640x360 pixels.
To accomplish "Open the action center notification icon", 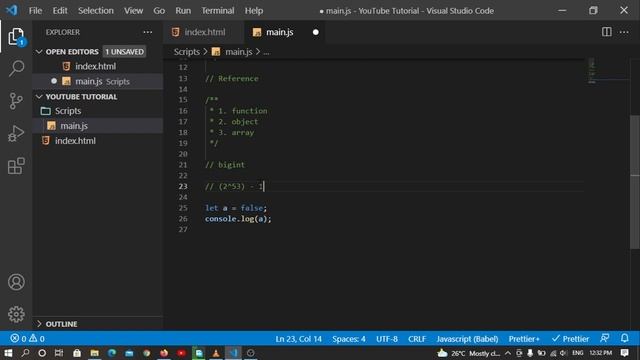I will 624,353.
